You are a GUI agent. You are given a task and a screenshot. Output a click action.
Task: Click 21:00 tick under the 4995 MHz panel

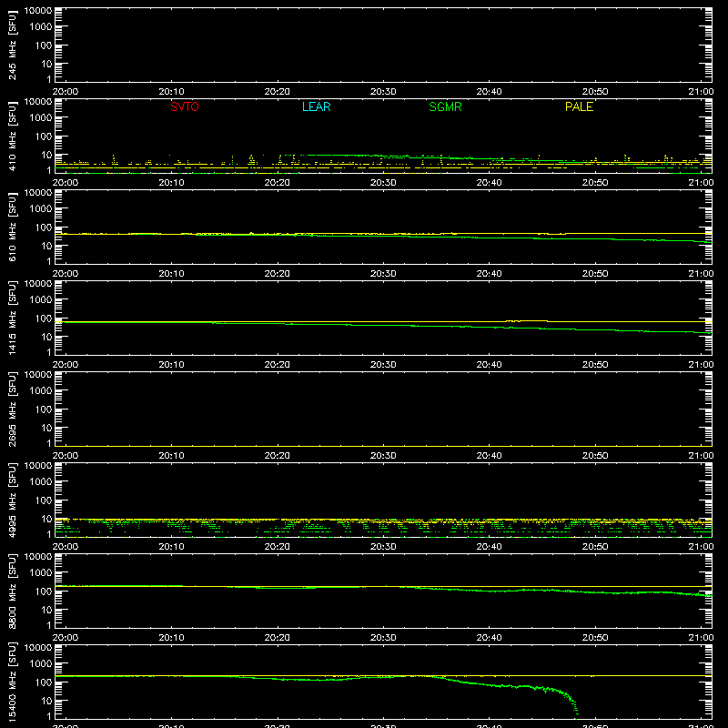pyautogui.click(x=701, y=547)
